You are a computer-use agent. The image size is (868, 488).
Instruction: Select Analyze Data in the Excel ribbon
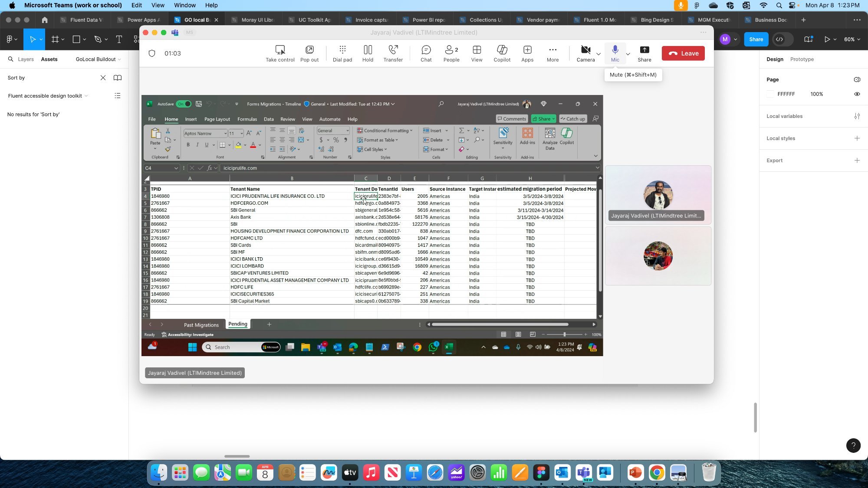click(x=549, y=138)
